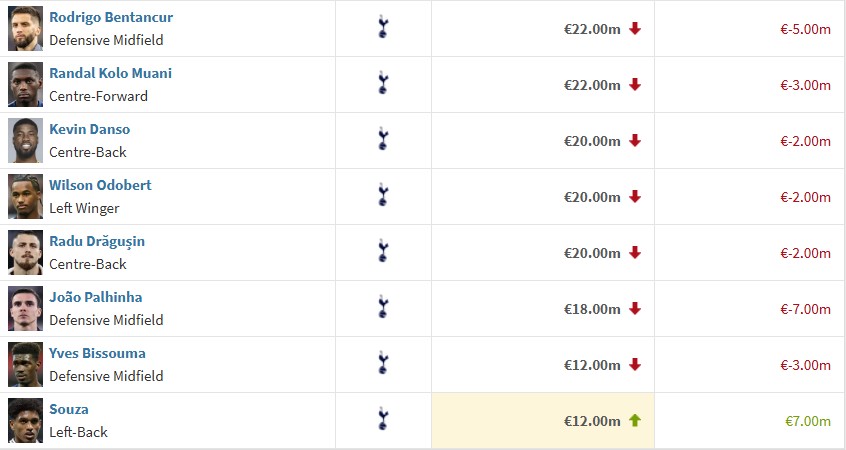Click club crest in João Palhinha row

click(x=382, y=308)
